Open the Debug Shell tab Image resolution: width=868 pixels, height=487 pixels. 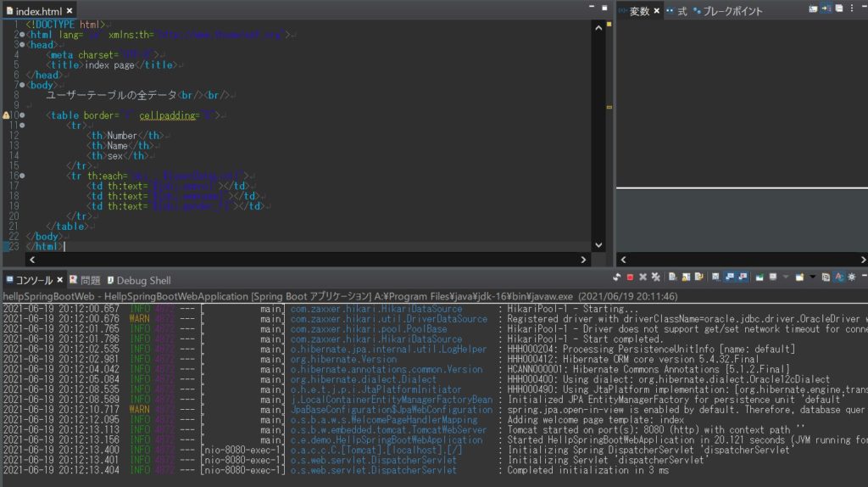(142, 280)
